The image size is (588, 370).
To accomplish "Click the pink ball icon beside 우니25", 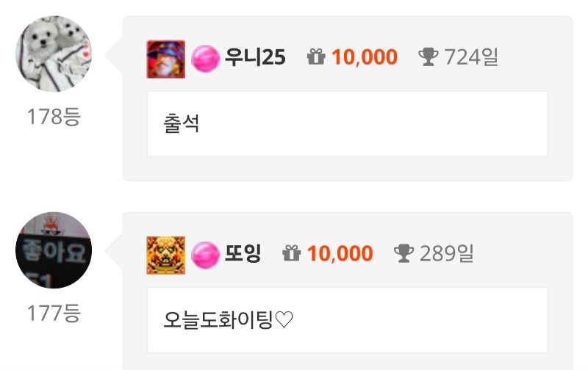I will coord(205,59).
